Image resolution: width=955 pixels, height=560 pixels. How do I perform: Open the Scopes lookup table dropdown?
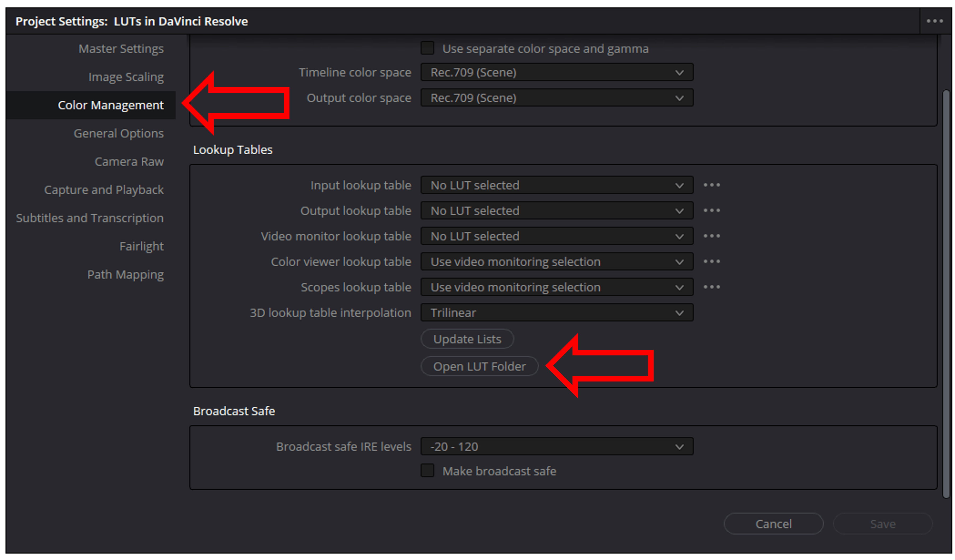557,287
